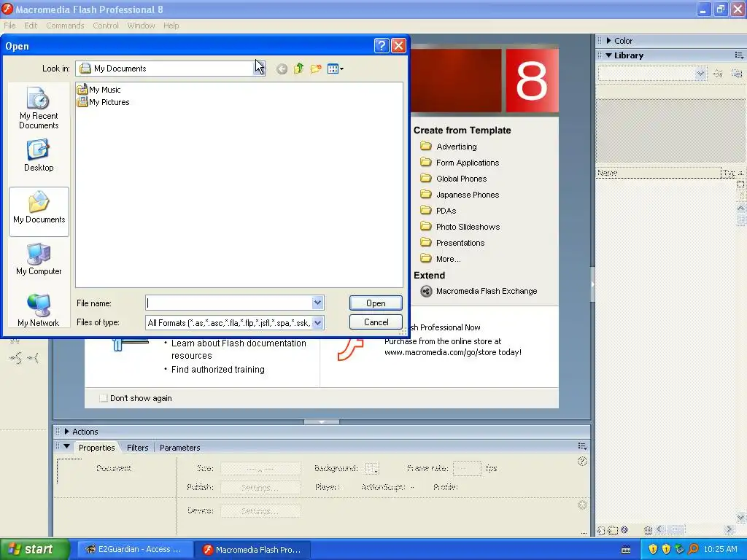Click the orange magnifier tray icon
747x560 pixels.
tap(693, 550)
